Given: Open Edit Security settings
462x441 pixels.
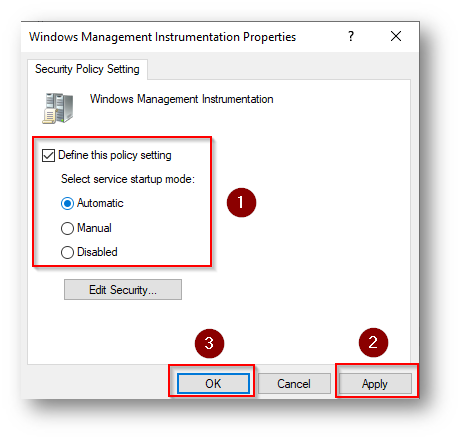Looking at the screenshot, I should coord(123,290).
